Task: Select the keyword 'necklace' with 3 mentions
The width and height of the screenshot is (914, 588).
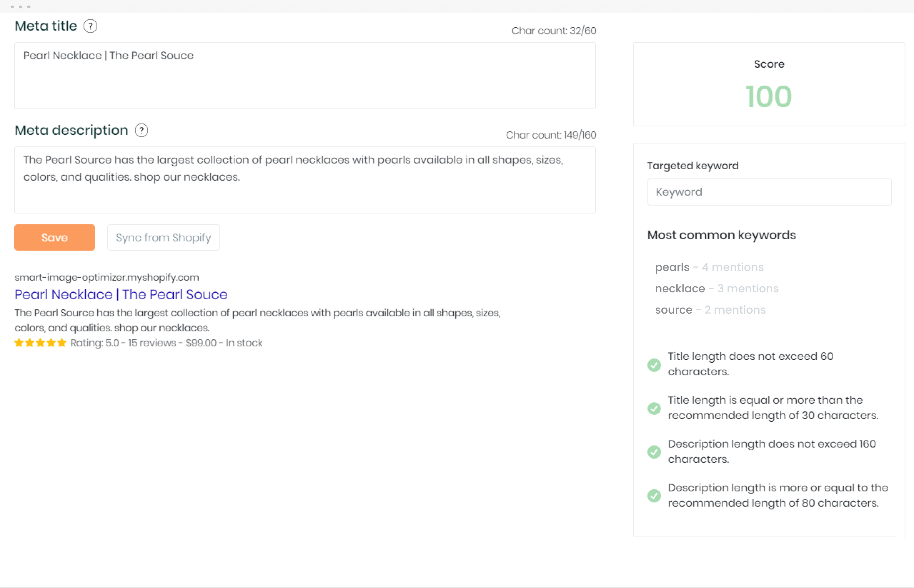Action: coord(680,288)
